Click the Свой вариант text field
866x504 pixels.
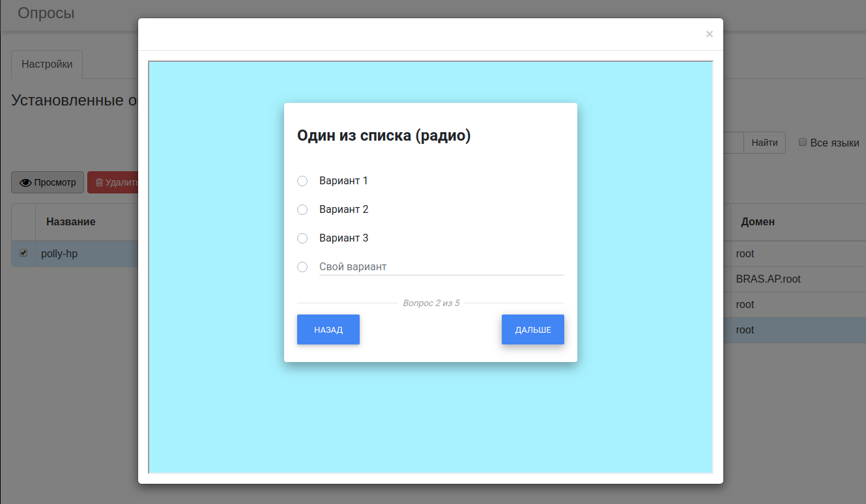tap(441, 267)
